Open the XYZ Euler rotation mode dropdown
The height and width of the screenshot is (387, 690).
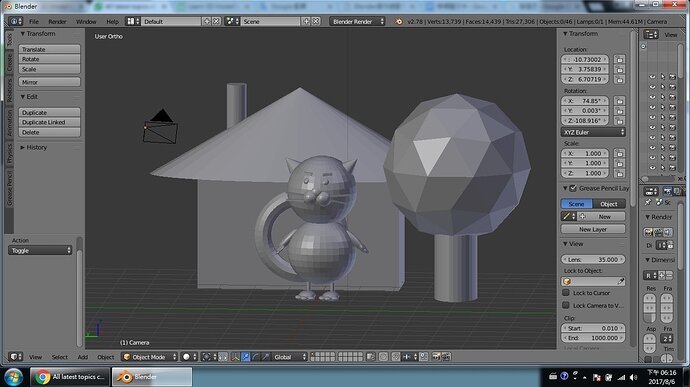point(593,132)
